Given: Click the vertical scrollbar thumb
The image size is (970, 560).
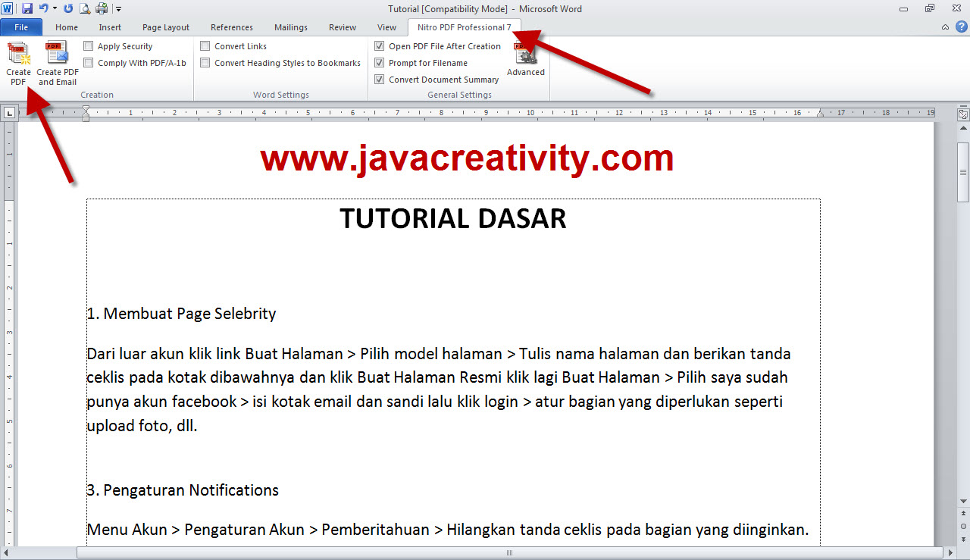Looking at the screenshot, I should [963, 171].
